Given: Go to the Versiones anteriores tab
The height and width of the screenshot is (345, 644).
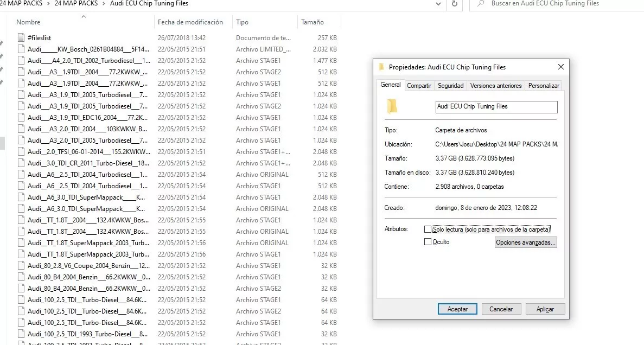Looking at the screenshot, I should 496,85.
